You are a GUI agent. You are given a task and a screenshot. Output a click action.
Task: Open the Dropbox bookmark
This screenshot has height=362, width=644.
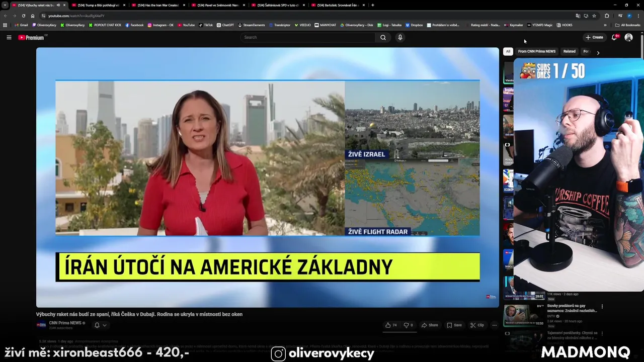point(414,25)
